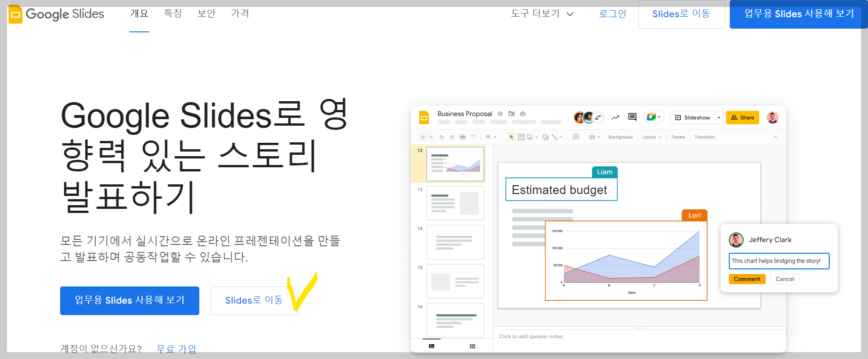Open dropdown arrow next to new slide plus
The width and height of the screenshot is (868, 359).
[431, 137]
